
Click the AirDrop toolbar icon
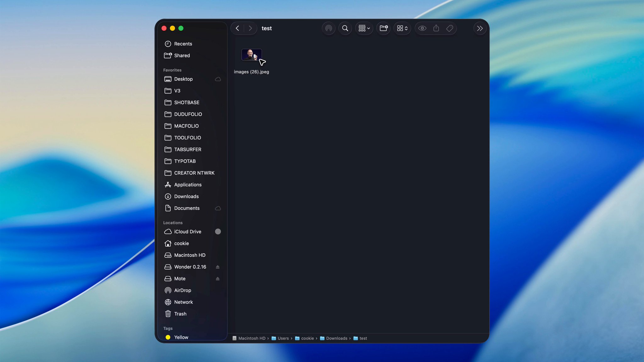(x=329, y=28)
